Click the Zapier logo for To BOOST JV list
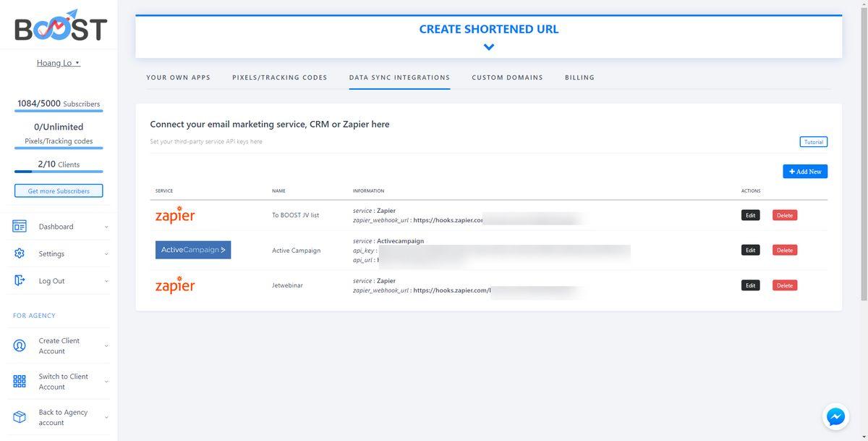 (x=175, y=215)
